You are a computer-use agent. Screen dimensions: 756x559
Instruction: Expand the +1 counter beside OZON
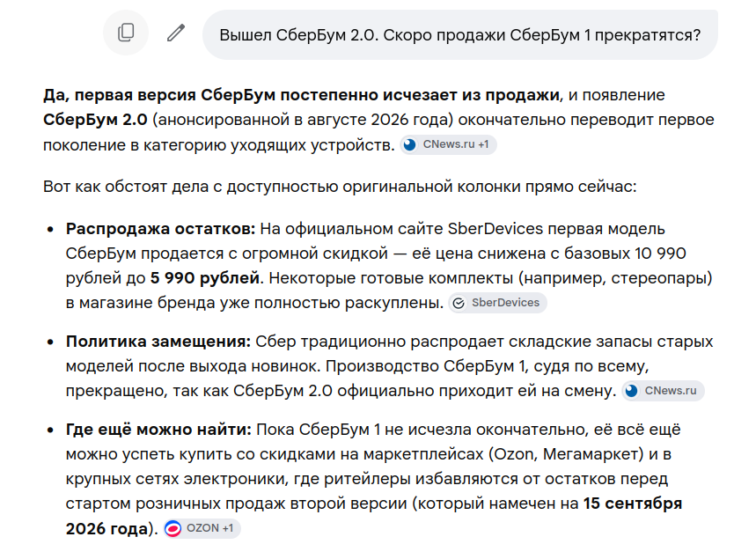pos(228,528)
